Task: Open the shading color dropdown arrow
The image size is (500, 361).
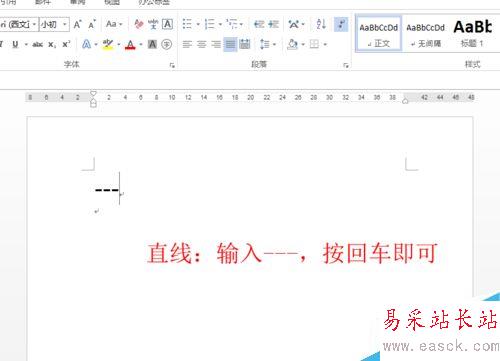Action: [303, 44]
